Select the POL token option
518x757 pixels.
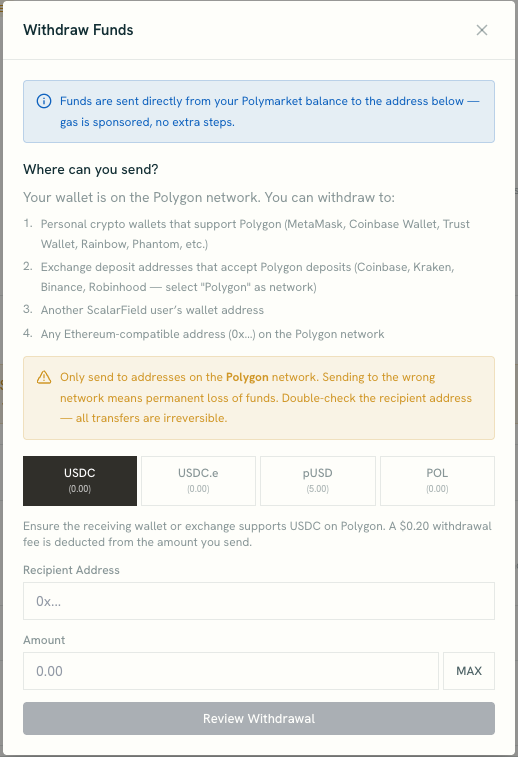pos(437,481)
